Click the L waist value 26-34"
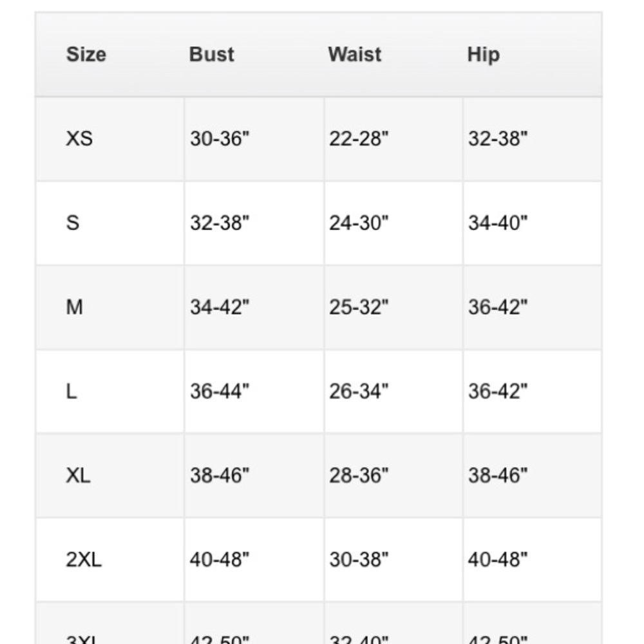Image resolution: width=644 pixels, height=644 pixels. [x=359, y=392]
